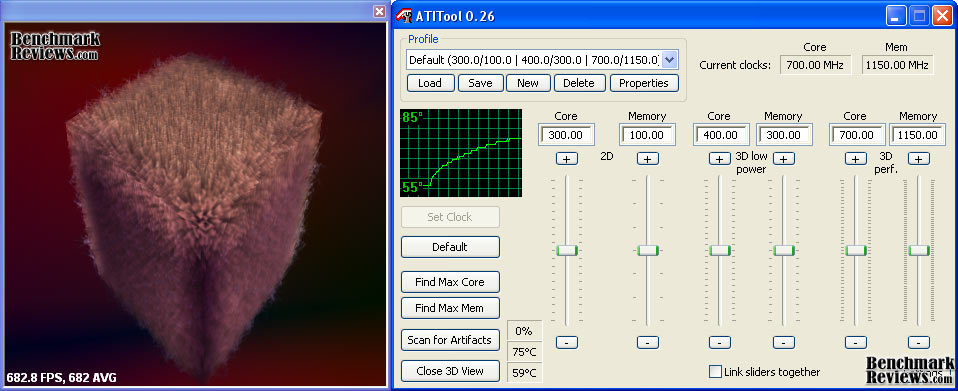Increase the 3D perf. Core clock with plus
This screenshot has height=391, width=958.
pos(855,159)
